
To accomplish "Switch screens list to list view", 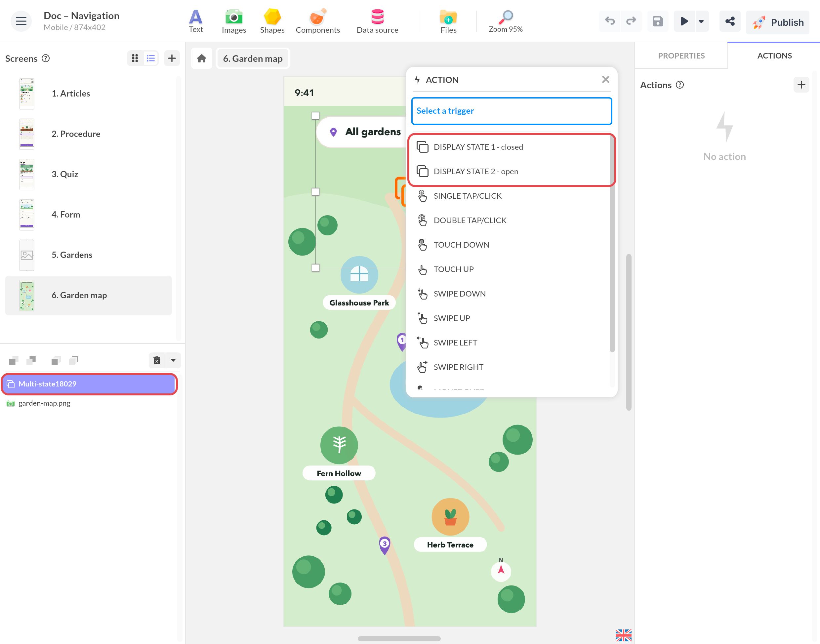I will (x=151, y=58).
